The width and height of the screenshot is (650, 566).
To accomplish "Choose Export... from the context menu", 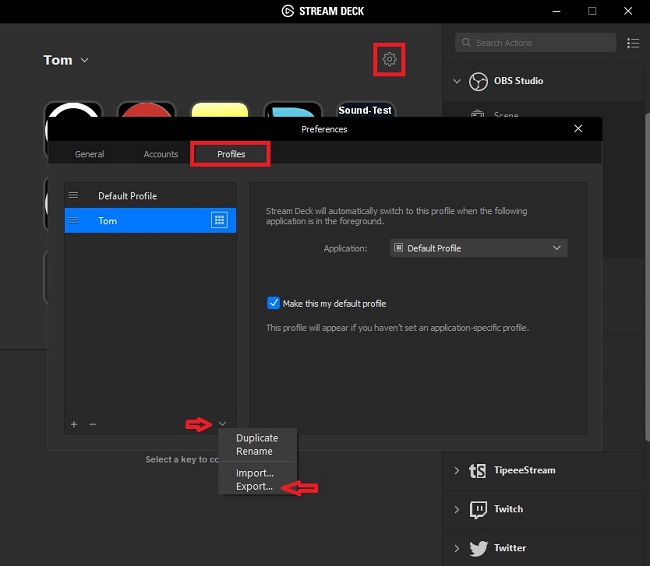I will pos(254,486).
